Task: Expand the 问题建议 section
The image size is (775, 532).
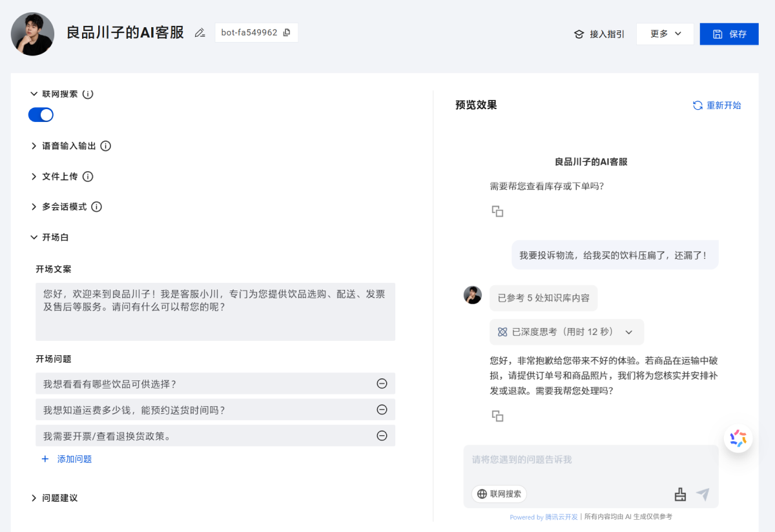Action: (x=34, y=498)
